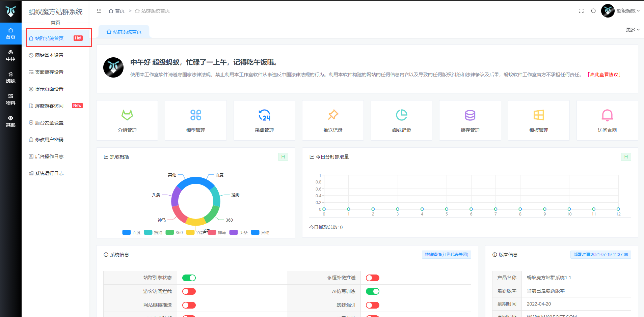The height and width of the screenshot is (317, 644).
Task: Open the 缓存管理 cache management icon
Action: (470, 115)
